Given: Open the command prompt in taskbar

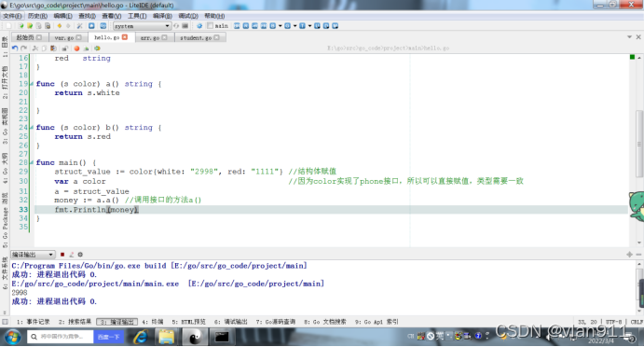Looking at the screenshot, I should [222, 337].
